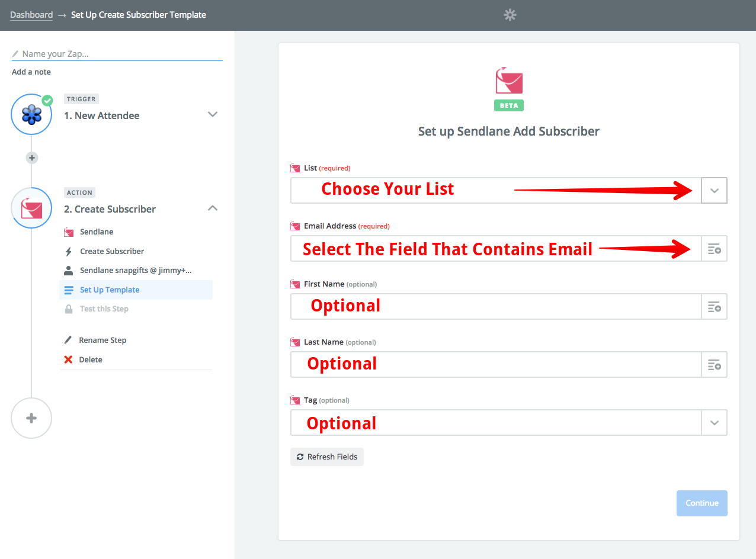
Task: Open the Tag dropdown arrow
Action: [714, 423]
